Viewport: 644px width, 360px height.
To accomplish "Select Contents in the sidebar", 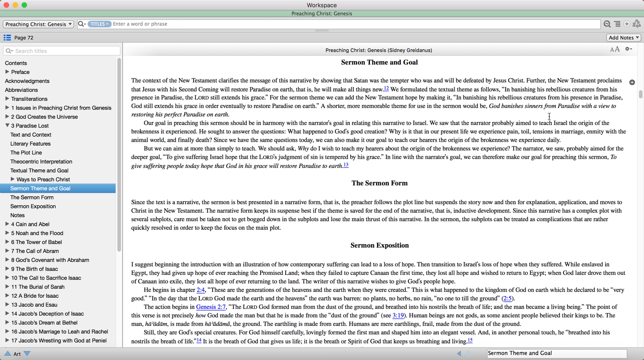I will [16, 63].
